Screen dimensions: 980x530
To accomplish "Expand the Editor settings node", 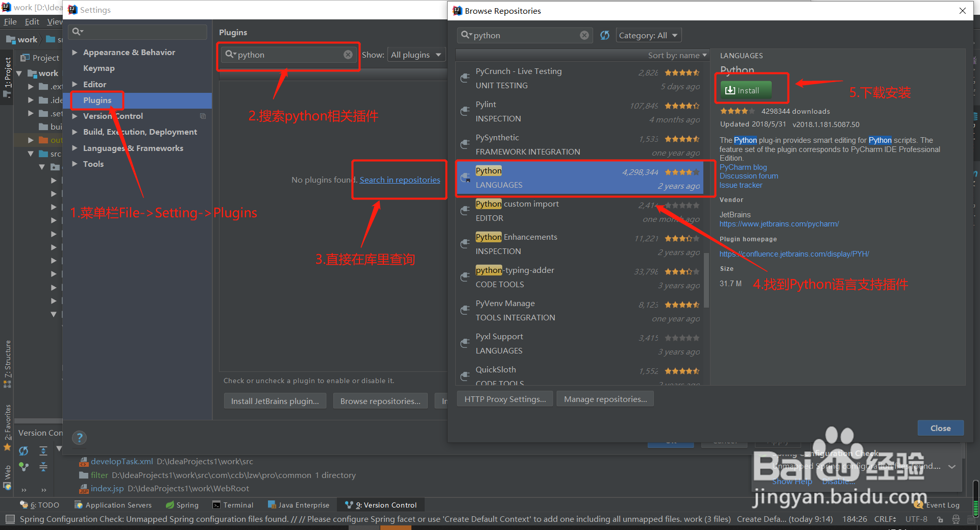I will point(75,84).
